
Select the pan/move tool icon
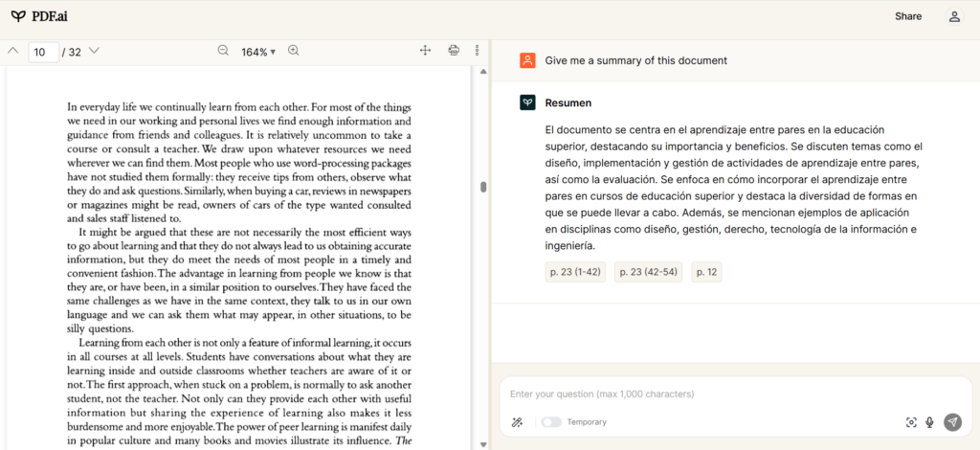426,51
